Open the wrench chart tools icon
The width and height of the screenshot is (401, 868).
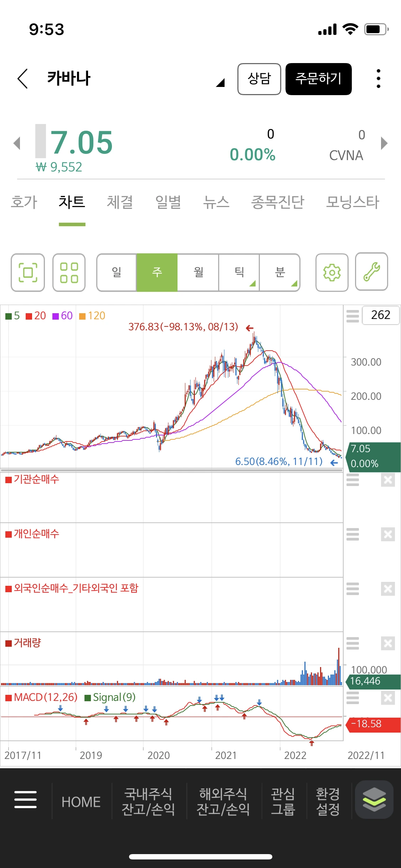371,272
